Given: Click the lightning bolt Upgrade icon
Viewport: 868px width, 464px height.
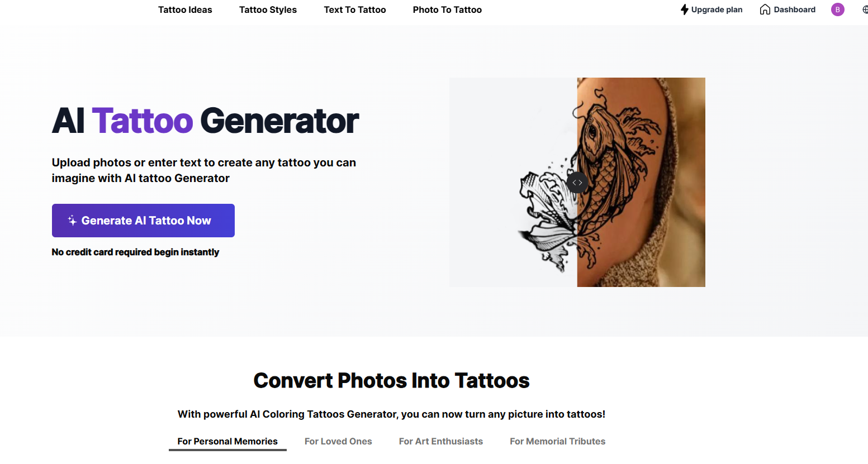Looking at the screenshot, I should click(684, 9).
